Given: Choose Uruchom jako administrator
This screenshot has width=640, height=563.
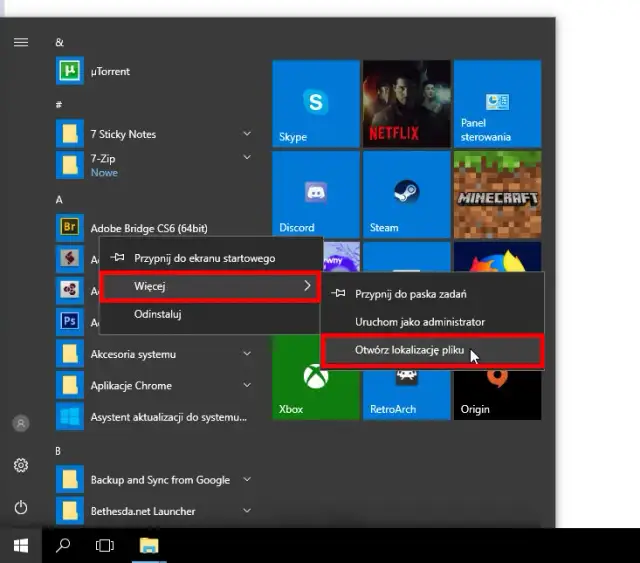Looking at the screenshot, I should pyautogui.click(x=433, y=322).
